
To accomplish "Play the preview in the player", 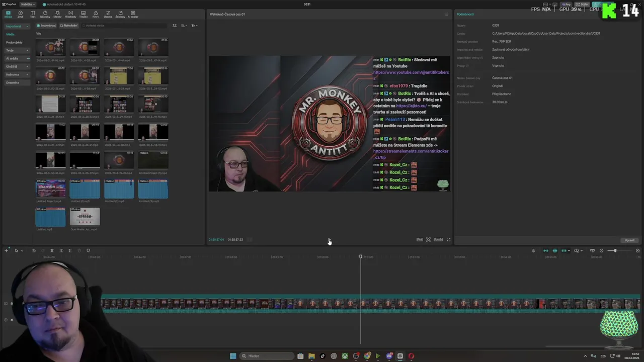I will coord(329,240).
